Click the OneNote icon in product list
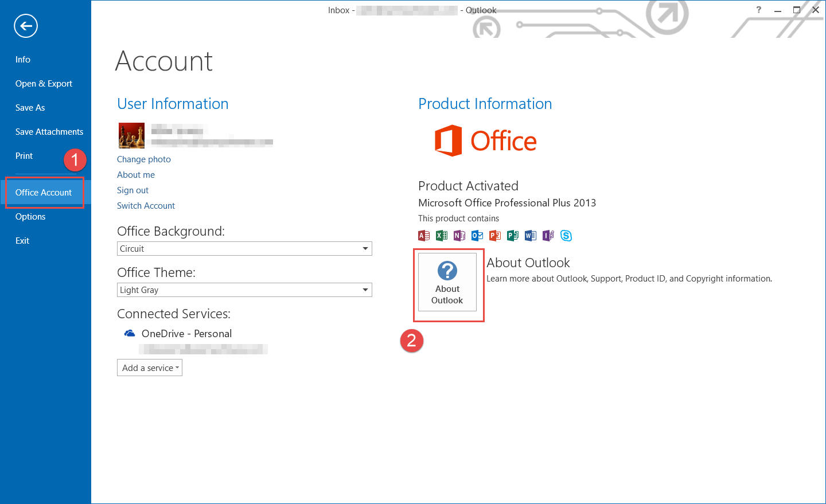826x504 pixels. pos(459,236)
